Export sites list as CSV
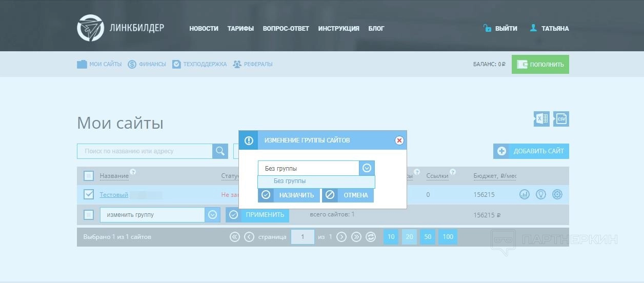The width and height of the screenshot is (644, 283). 561,119
